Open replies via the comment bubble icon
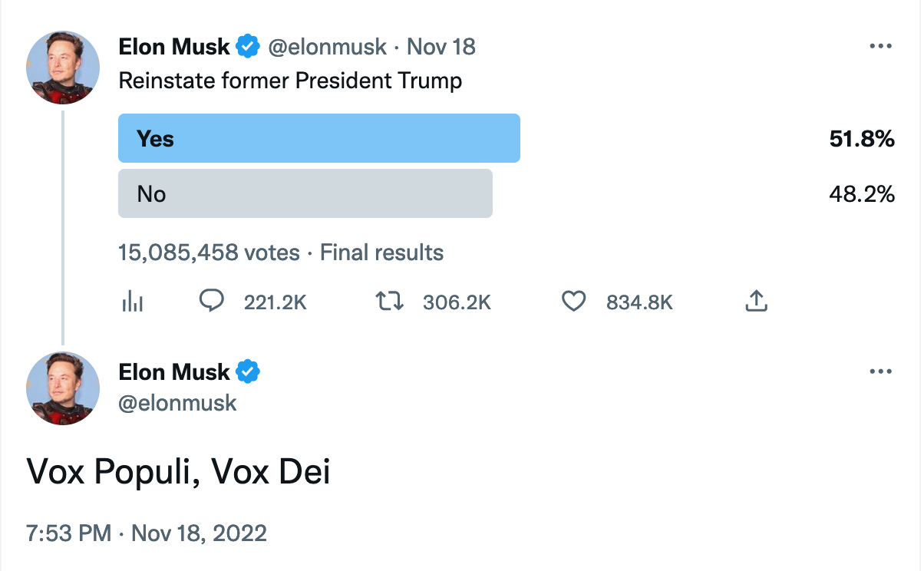 click(211, 302)
